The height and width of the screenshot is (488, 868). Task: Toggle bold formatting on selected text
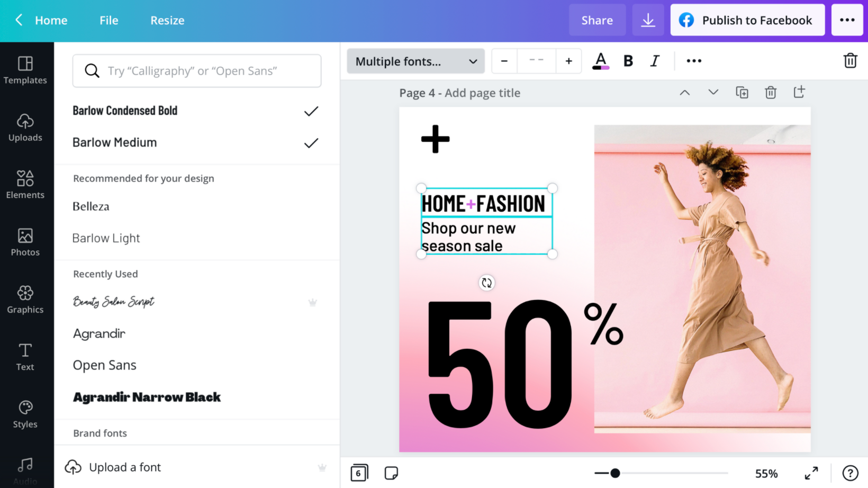(x=628, y=60)
